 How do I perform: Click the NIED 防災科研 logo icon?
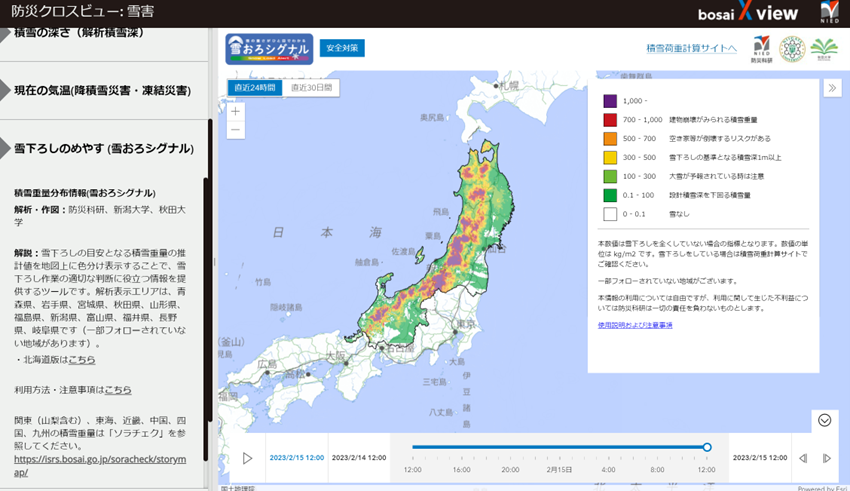click(761, 48)
